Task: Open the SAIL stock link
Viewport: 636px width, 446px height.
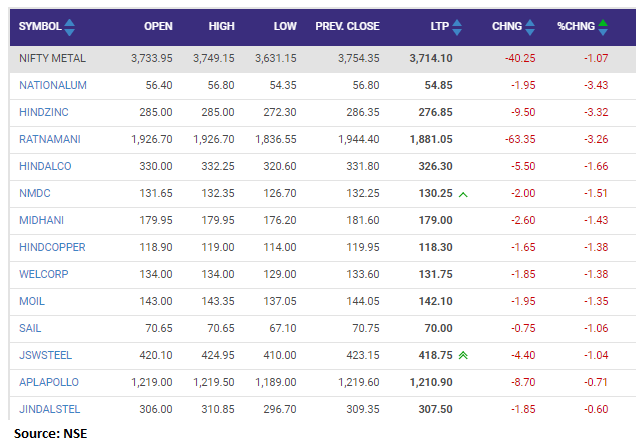Action: 30,328
